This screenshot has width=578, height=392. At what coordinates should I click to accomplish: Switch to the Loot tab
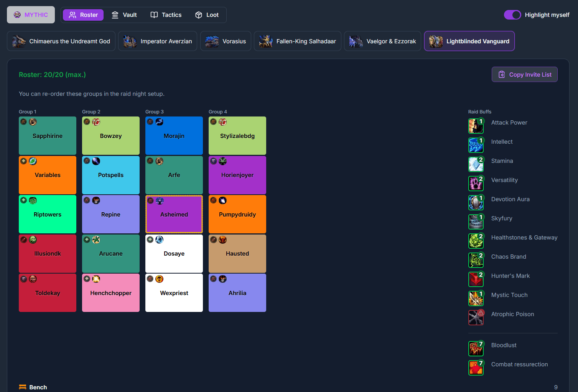[207, 15]
